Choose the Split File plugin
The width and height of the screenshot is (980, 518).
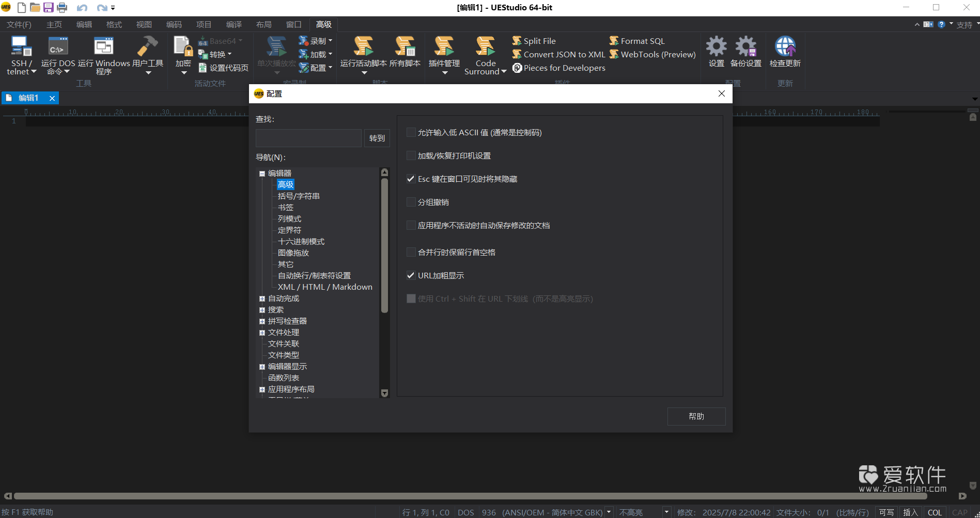pyautogui.click(x=534, y=41)
